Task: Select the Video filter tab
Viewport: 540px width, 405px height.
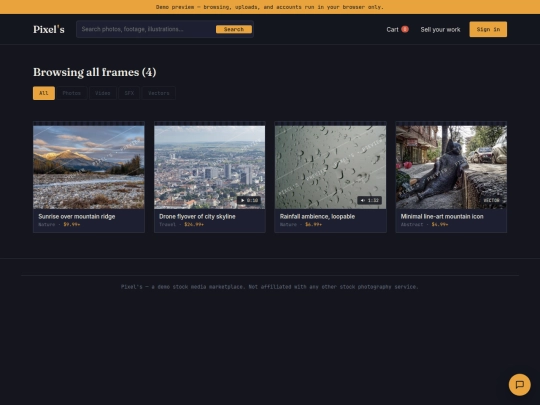Action: click(103, 93)
